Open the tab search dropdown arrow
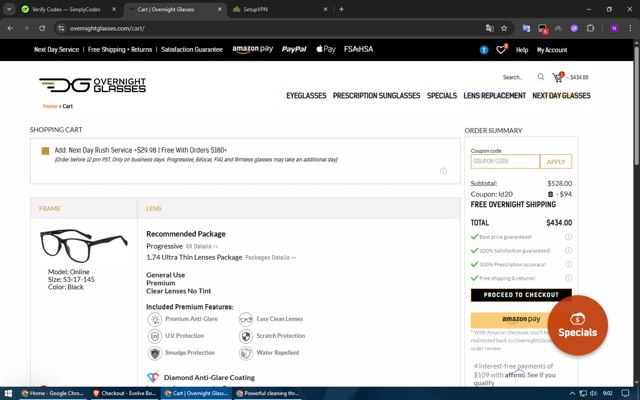This screenshot has width=640, height=400. coord(9,9)
